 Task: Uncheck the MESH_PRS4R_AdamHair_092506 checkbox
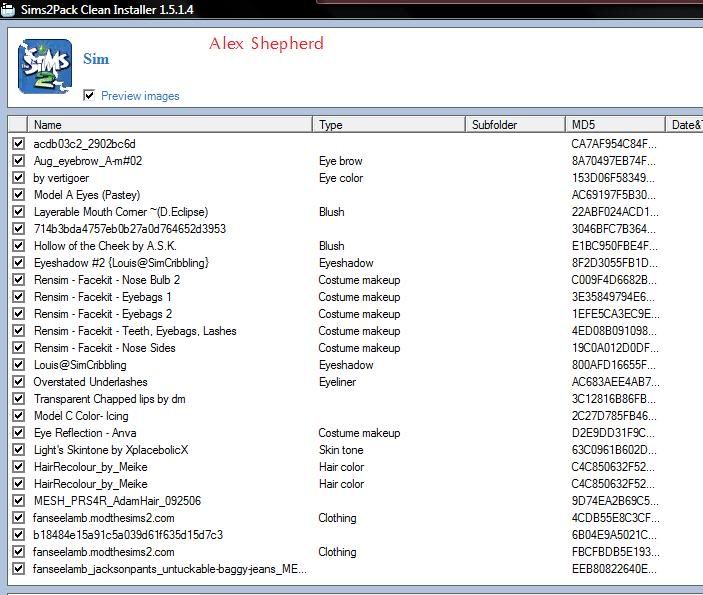18,500
